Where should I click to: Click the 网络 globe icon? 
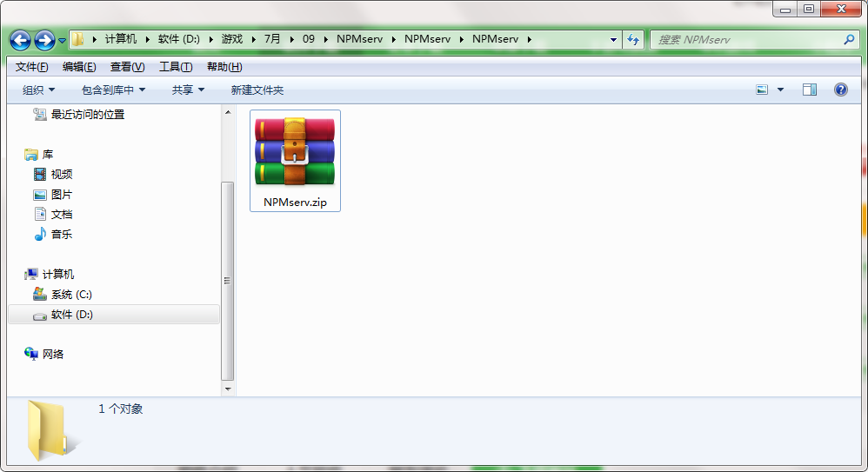coord(31,354)
